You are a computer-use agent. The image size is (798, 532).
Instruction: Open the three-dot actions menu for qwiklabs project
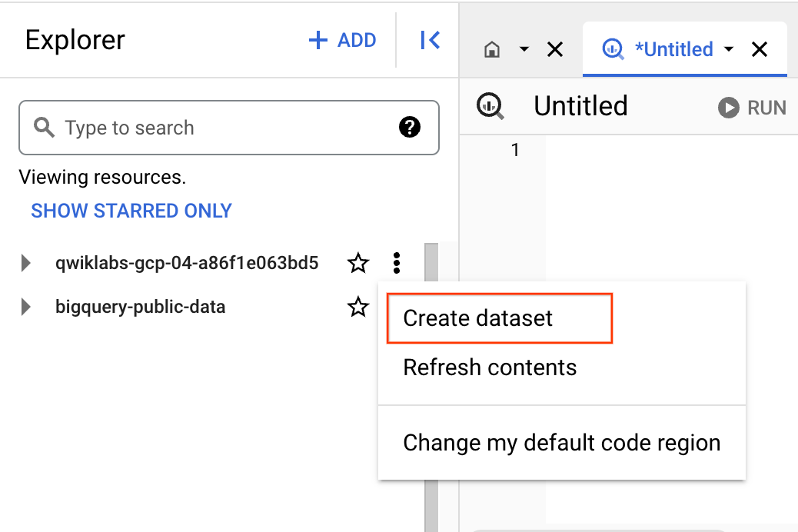[396, 263]
